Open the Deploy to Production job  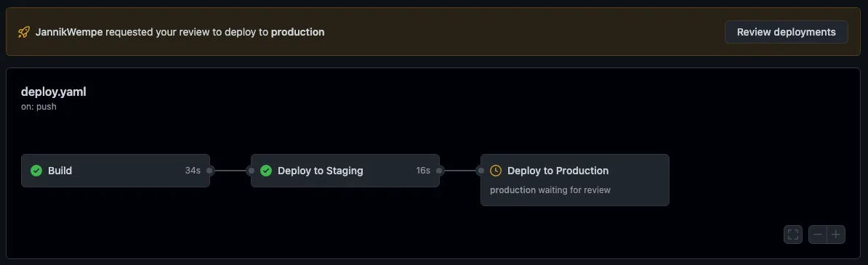pos(575,180)
